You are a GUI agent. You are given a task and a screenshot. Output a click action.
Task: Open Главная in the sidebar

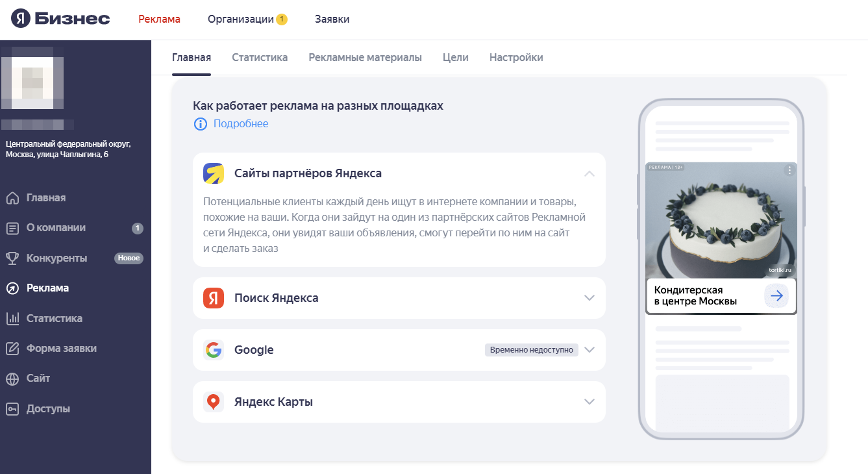(46, 198)
